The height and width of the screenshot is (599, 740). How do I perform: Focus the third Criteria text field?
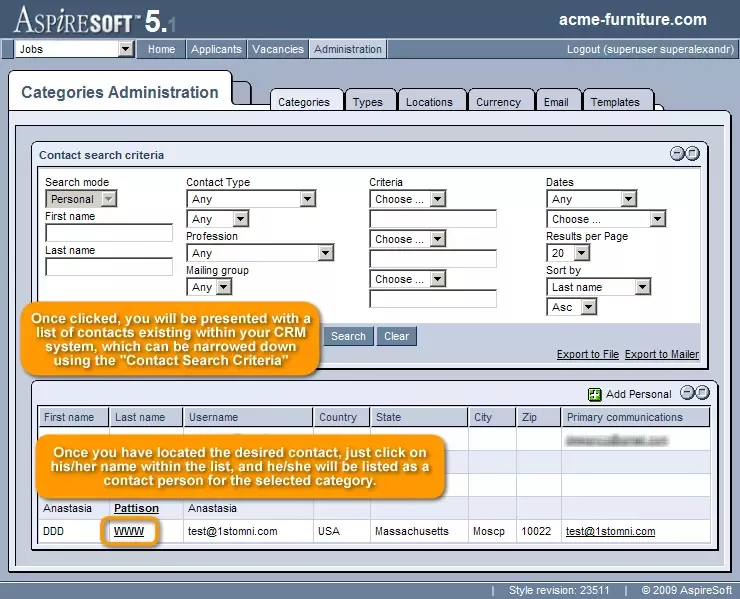[x=433, y=299]
